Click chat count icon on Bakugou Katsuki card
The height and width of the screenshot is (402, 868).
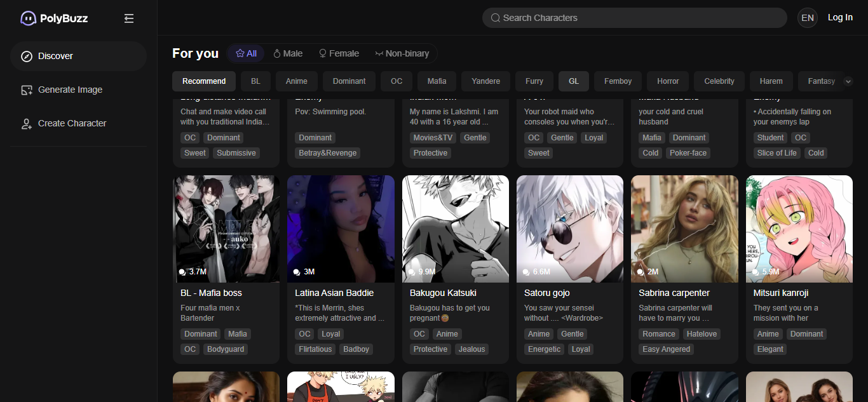click(412, 272)
